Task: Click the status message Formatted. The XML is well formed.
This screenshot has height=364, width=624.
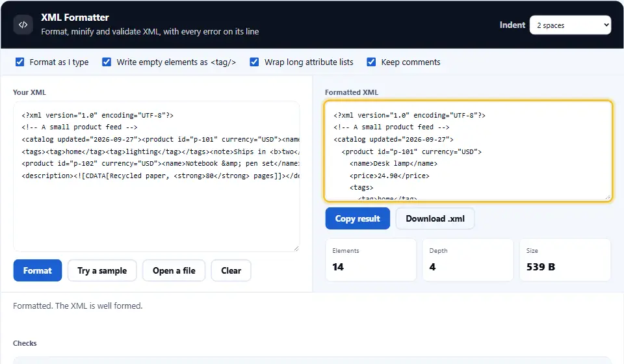Action: coord(77,306)
